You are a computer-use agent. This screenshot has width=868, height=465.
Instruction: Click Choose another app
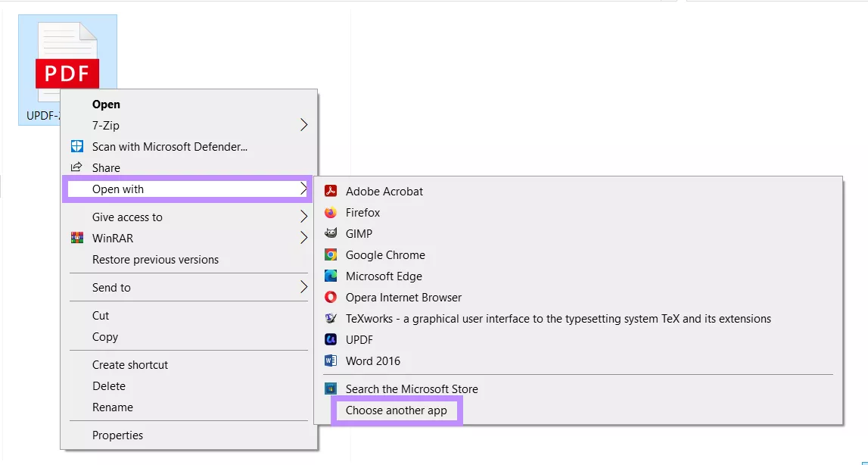[x=394, y=410]
